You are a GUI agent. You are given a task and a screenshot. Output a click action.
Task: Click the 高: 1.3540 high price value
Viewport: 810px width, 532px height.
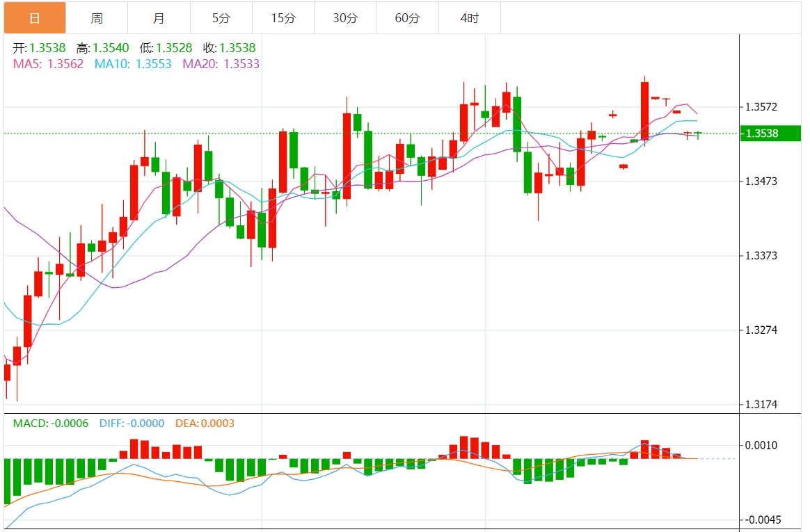click(103, 48)
